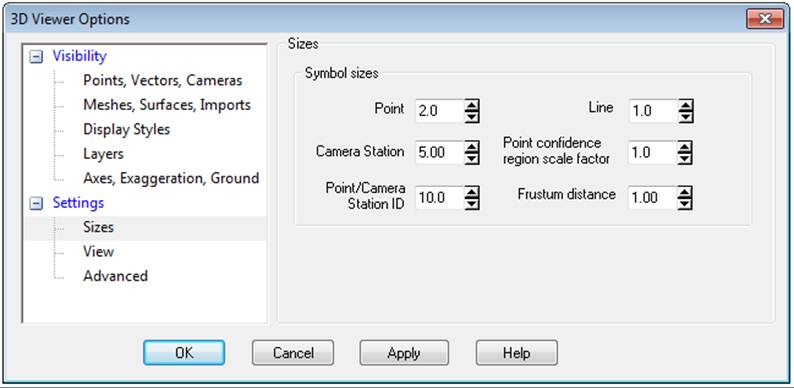
Task: Increase Point confidence region scale factor
Action: [x=686, y=147]
